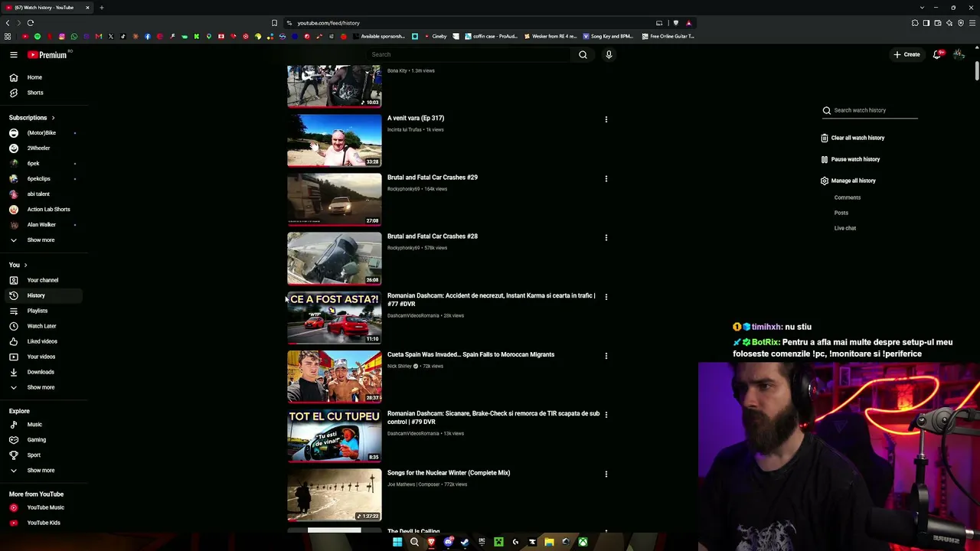This screenshot has height=551, width=980.
Task: Expand the Subscriptions section
Action: 31,118
